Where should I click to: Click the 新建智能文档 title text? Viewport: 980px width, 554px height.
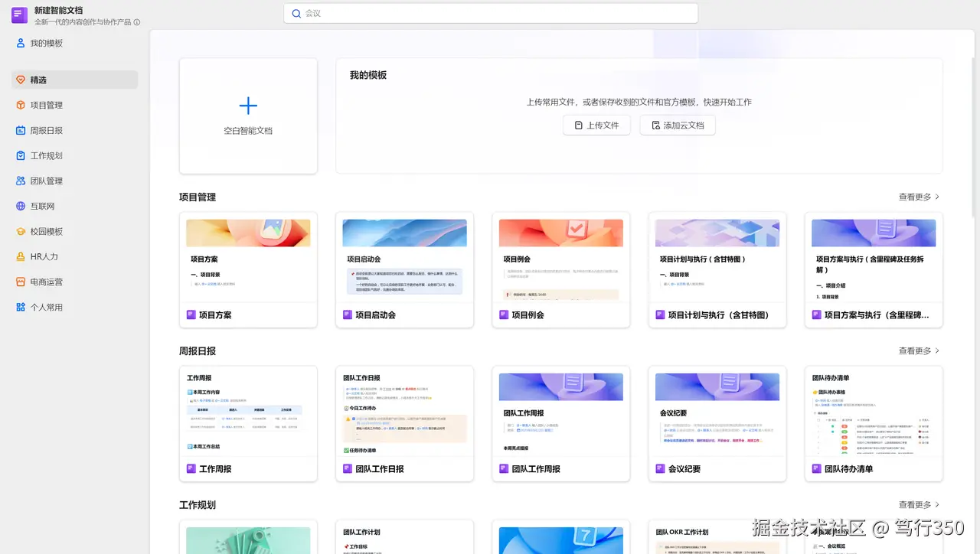(59, 10)
